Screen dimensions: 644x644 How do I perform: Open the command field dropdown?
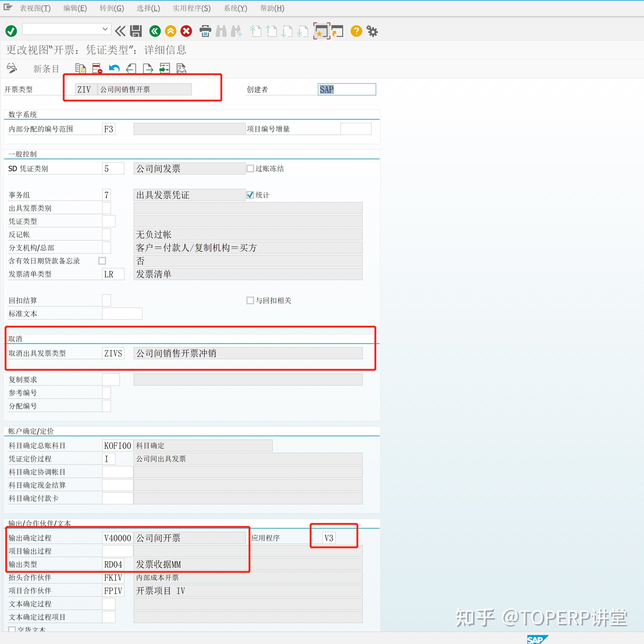105,29
